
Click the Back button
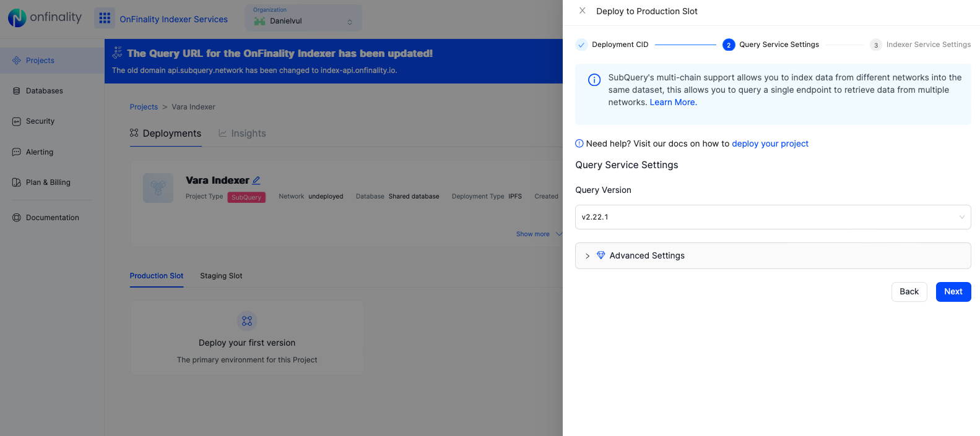tap(908, 292)
